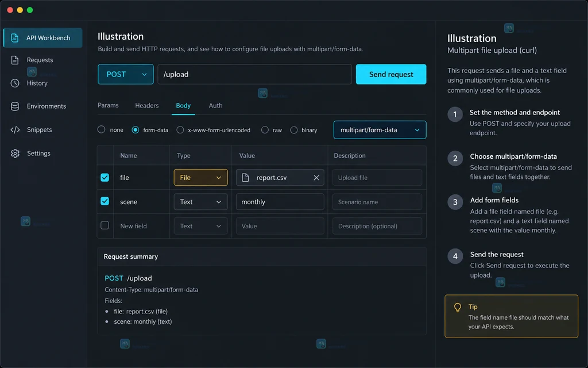Click the empty Value field in New field row

click(x=280, y=226)
